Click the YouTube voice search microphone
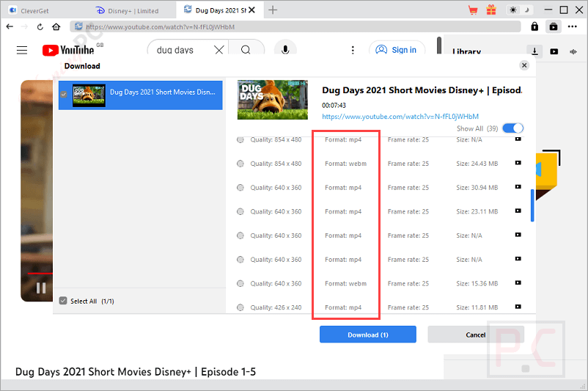 pos(284,50)
